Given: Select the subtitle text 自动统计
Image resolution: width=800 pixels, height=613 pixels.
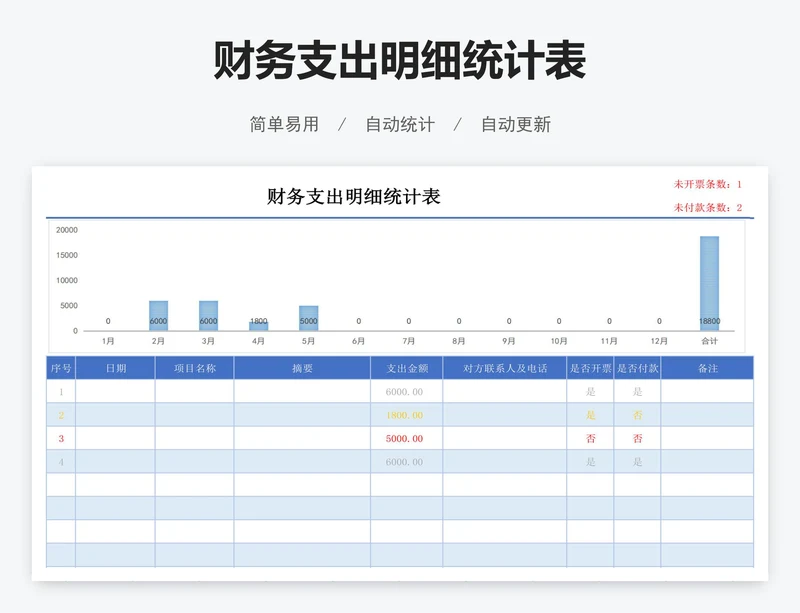Looking at the screenshot, I should [400, 125].
